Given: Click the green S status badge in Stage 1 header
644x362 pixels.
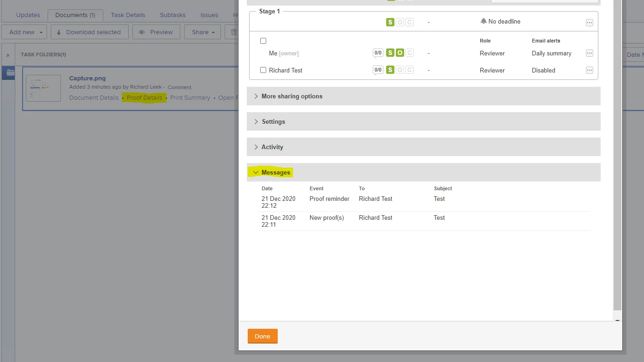Looking at the screenshot, I should 390,22.
